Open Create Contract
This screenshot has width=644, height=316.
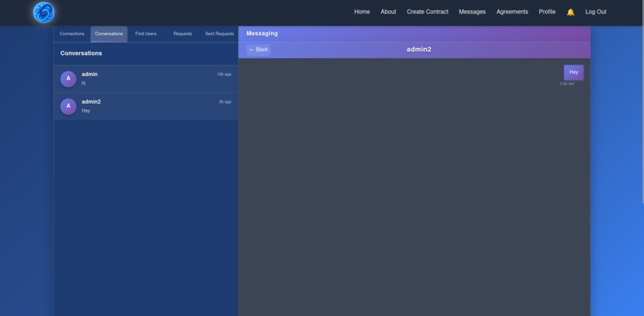click(427, 12)
